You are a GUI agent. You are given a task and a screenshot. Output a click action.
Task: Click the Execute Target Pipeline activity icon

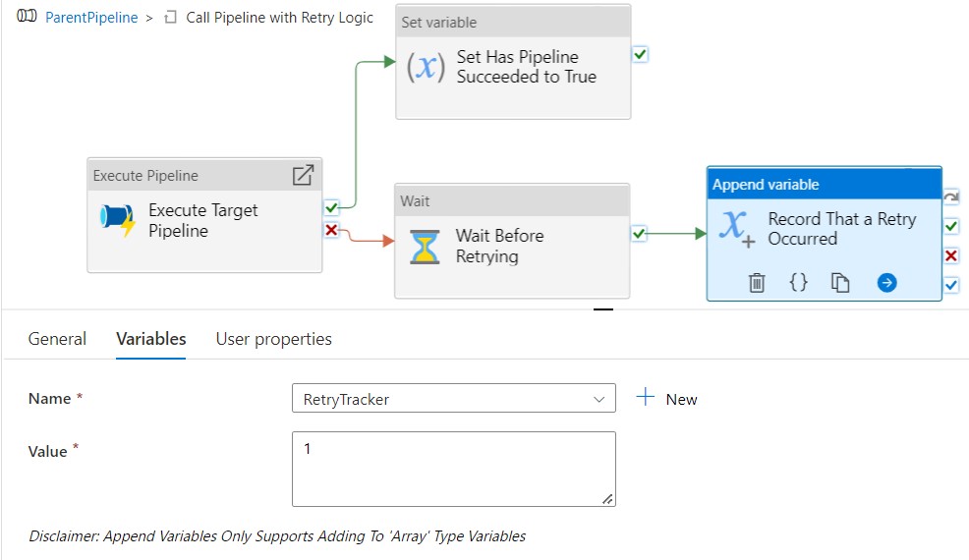(117, 220)
